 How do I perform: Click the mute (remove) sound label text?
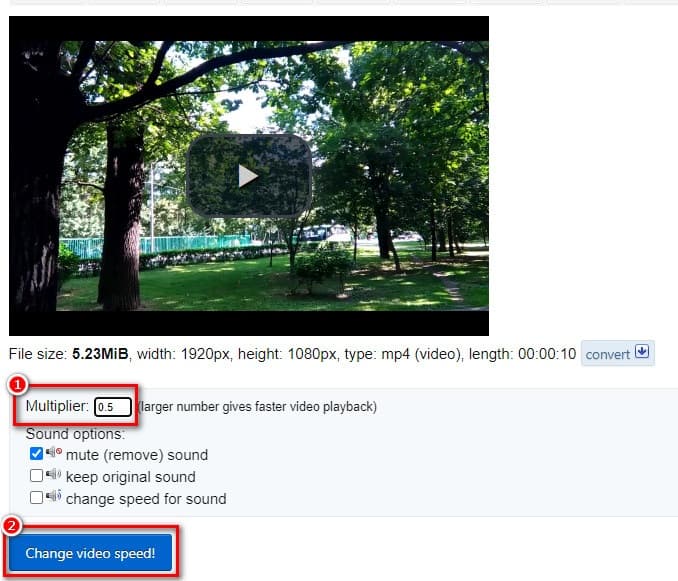coord(137,455)
